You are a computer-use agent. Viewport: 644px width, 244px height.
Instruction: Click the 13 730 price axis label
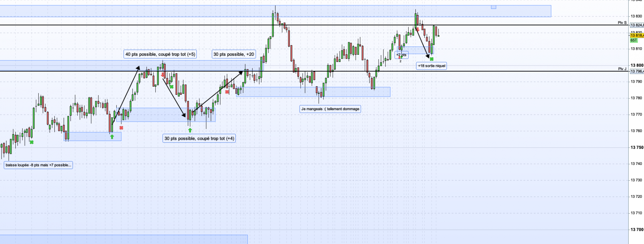point(636,180)
